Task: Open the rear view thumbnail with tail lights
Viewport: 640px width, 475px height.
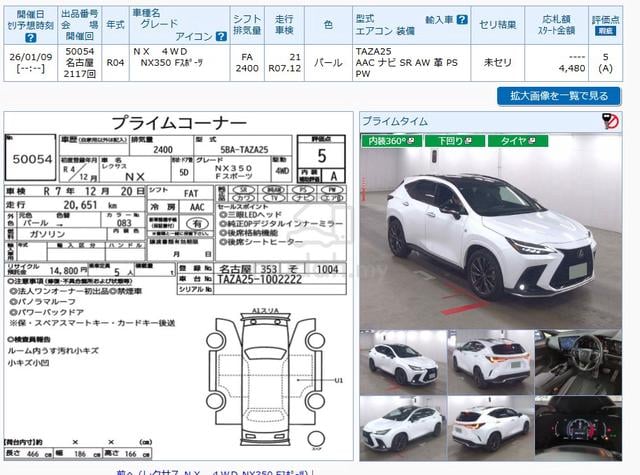Action: 491,362
